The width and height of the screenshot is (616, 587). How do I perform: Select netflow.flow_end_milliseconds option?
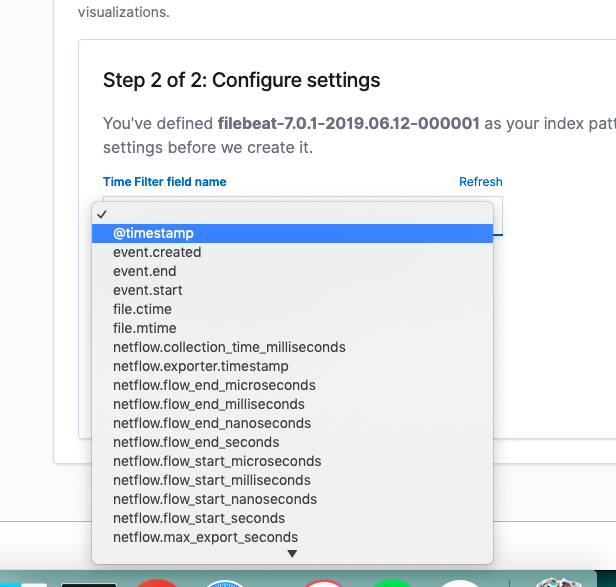click(x=292, y=404)
